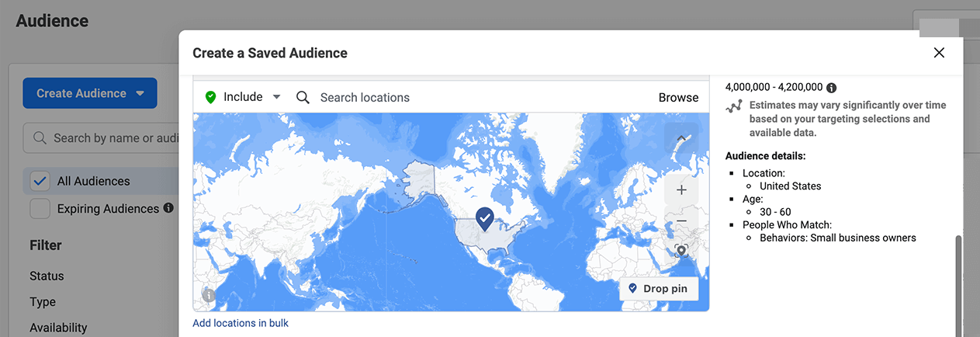Focus the Search locations field
The image size is (980, 337).
point(481,97)
